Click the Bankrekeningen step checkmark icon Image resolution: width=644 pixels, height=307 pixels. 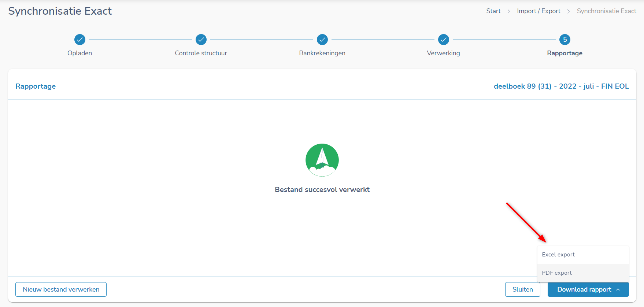tap(322, 40)
